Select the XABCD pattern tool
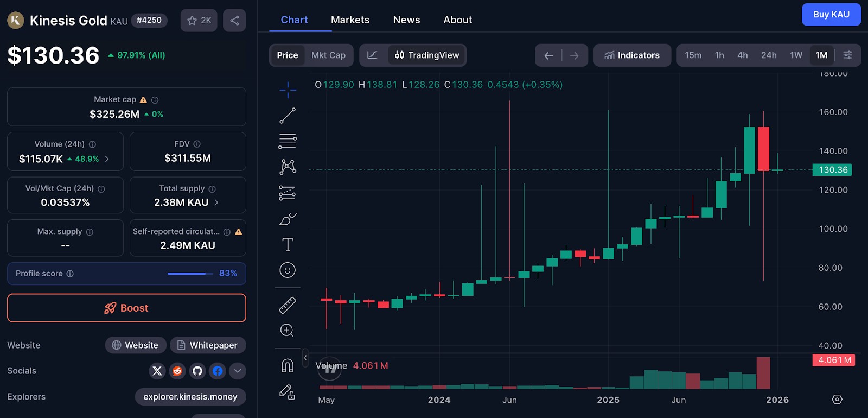Image resolution: width=868 pixels, height=418 pixels. 288,167
